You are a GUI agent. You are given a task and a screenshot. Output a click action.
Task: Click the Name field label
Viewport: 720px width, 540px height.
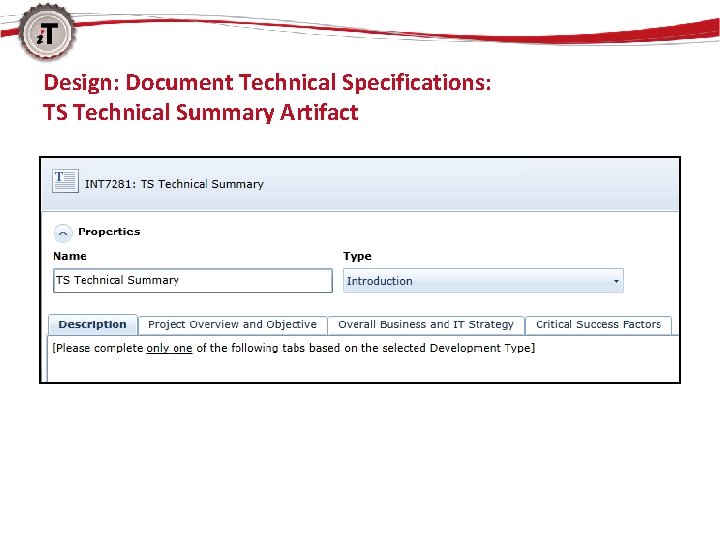70,256
